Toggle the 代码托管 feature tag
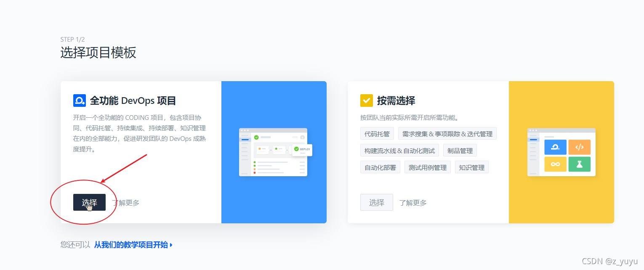The image size is (644, 270). pyautogui.click(x=377, y=133)
